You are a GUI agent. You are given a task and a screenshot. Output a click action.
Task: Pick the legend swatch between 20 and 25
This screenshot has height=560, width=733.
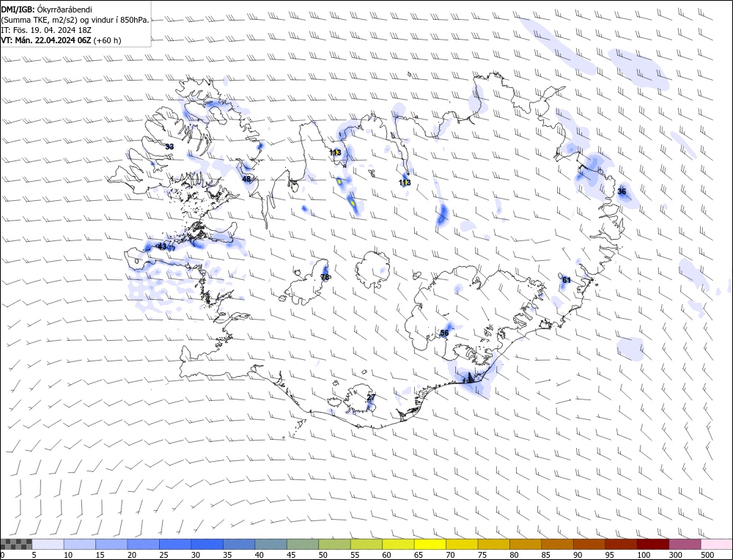tap(144, 544)
